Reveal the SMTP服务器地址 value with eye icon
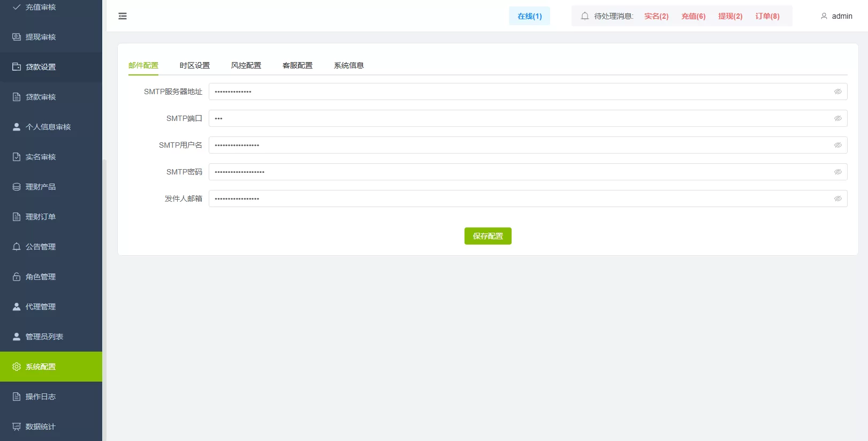Screen dimensions: 868x441 click(x=838, y=92)
